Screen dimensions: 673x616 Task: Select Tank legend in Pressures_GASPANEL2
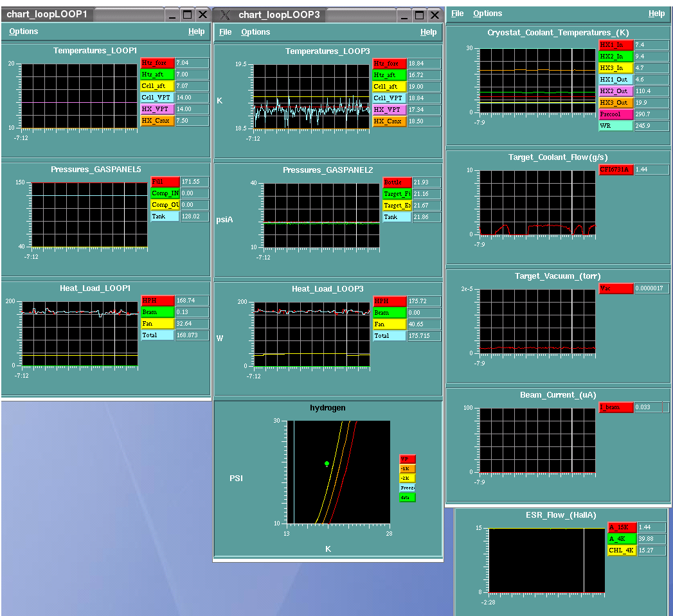pos(397,217)
